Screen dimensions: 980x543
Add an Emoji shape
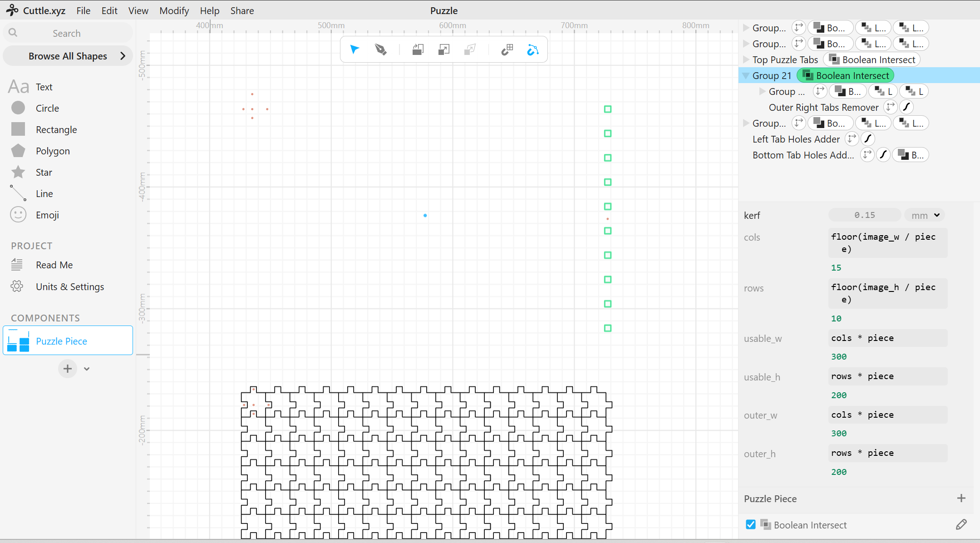tap(35, 215)
